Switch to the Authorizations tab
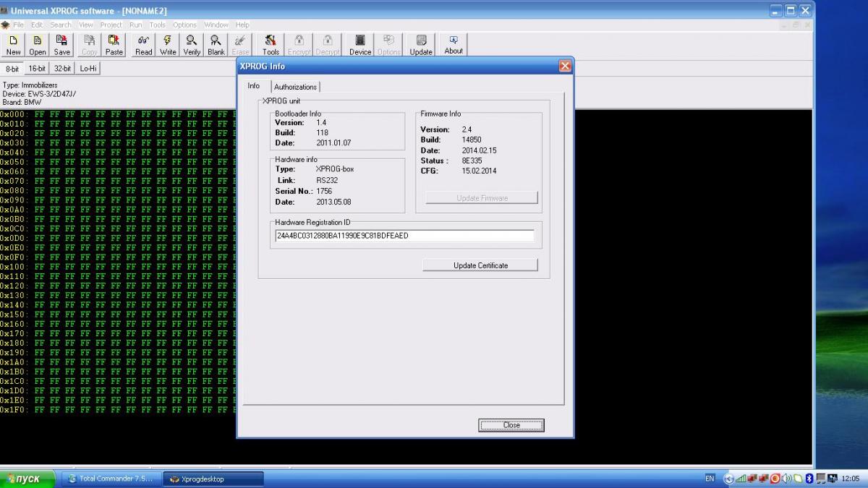The width and height of the screenshot is (868, 488). click(295, 87)
